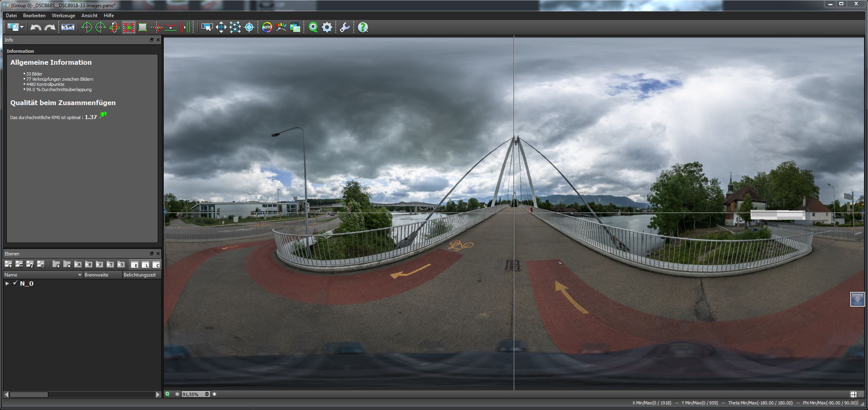Click the undo arrow in the toolbar
Viewport: 868px width, 410px height.
coord(36,28)
